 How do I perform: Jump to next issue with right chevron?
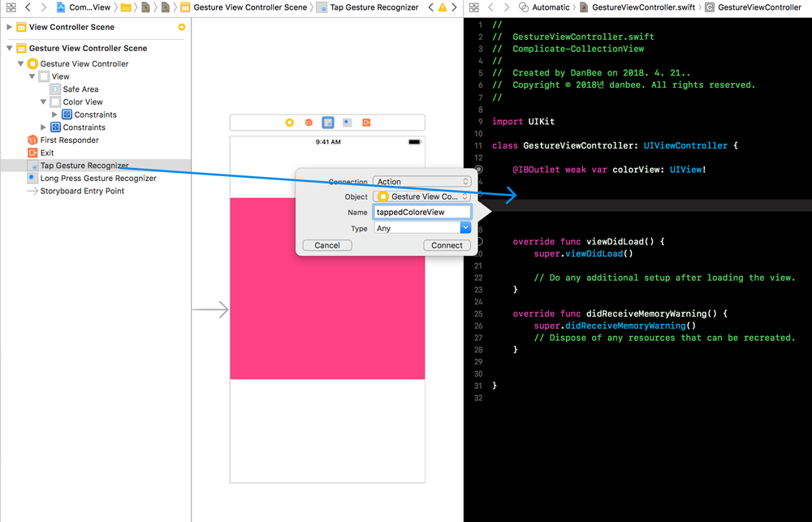454,7
